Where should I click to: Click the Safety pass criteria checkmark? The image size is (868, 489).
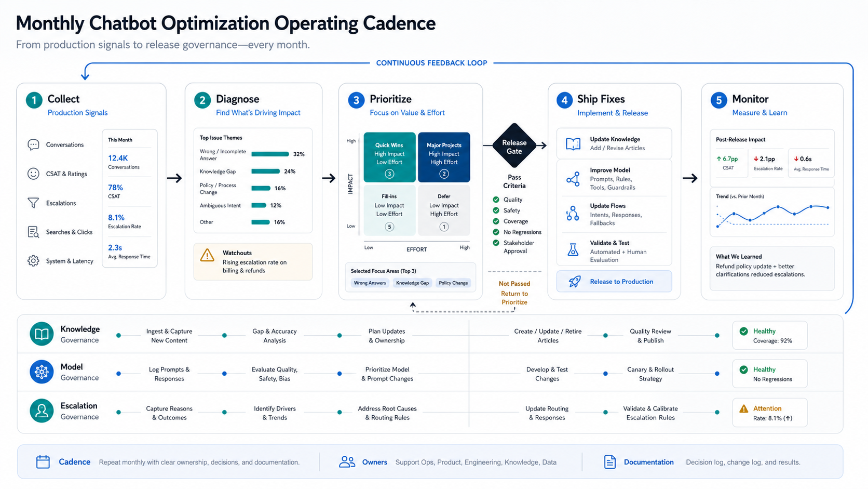click(x=496, y=210)
